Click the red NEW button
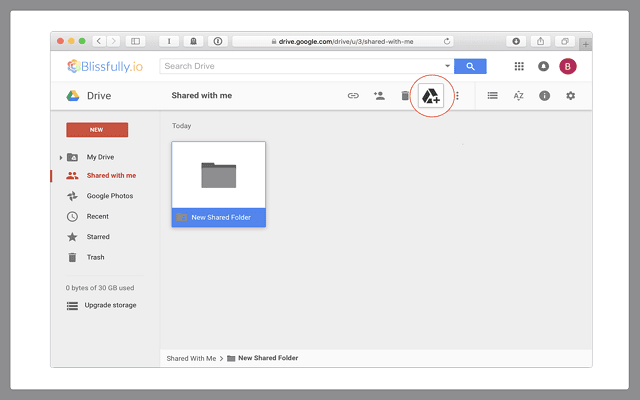The width and height of the screenshot is (640, 400). (96, 130)
